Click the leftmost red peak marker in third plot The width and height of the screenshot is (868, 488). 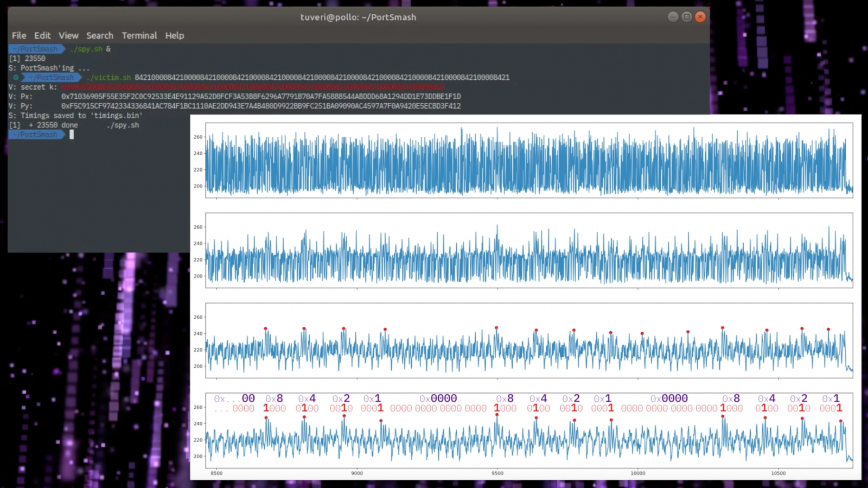click(266, 328)
